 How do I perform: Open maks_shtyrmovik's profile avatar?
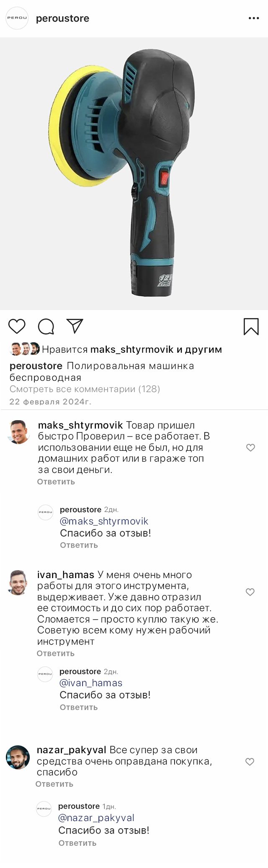[x=19, y=432]
